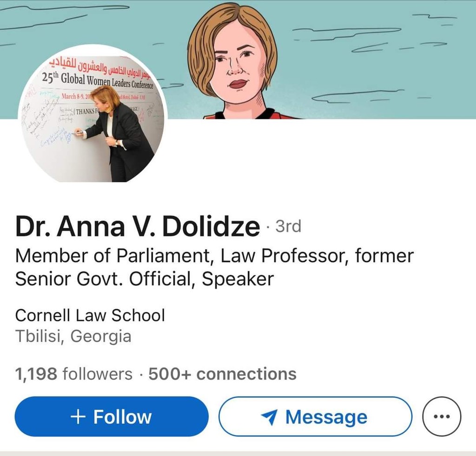Select the Tbilisi, Georgia location text
Screen dimensions: 476x456
[73, 336]
